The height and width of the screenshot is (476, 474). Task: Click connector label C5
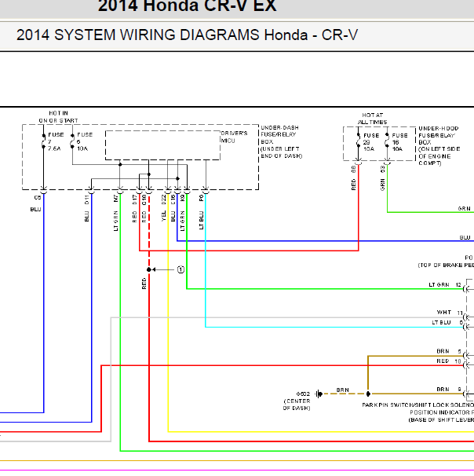(38, 198)
